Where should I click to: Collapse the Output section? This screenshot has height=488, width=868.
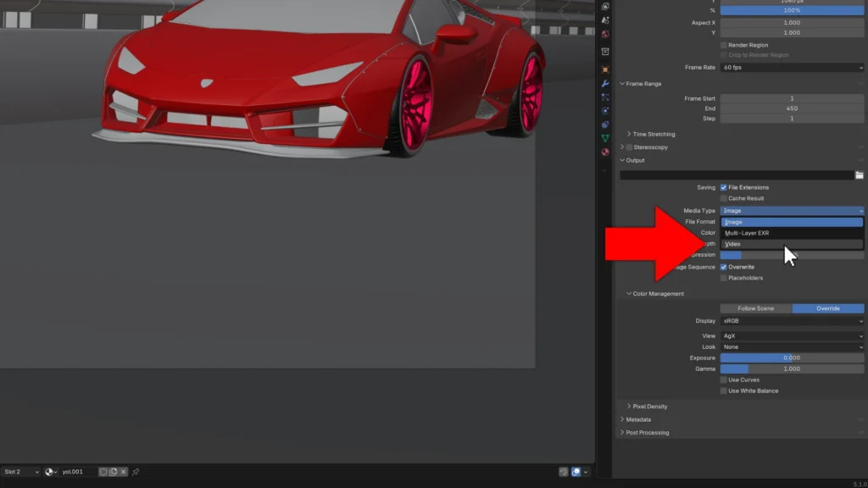[622, 160]
